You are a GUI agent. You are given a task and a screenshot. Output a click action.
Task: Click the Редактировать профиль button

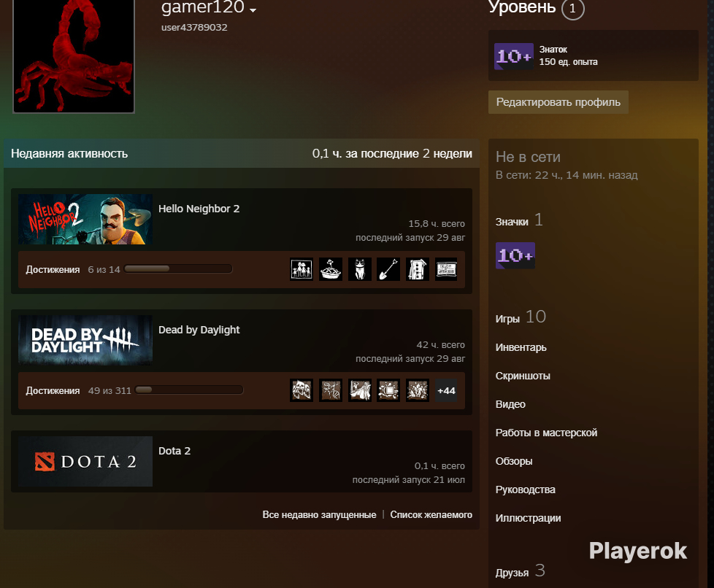tap(558, 102)
